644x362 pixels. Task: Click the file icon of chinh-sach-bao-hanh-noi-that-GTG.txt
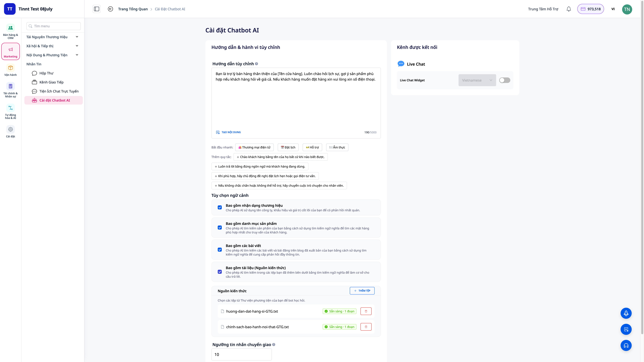[223, 327]
